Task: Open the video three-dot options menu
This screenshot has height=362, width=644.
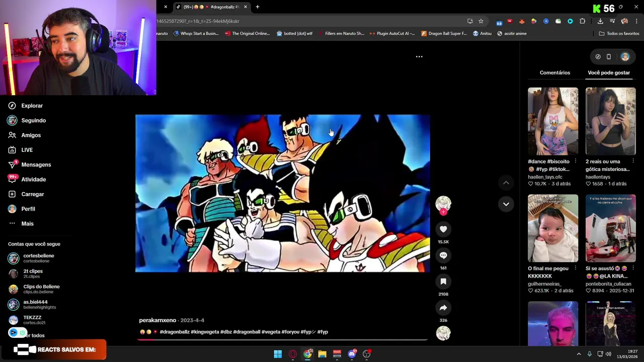Action: 419,57
